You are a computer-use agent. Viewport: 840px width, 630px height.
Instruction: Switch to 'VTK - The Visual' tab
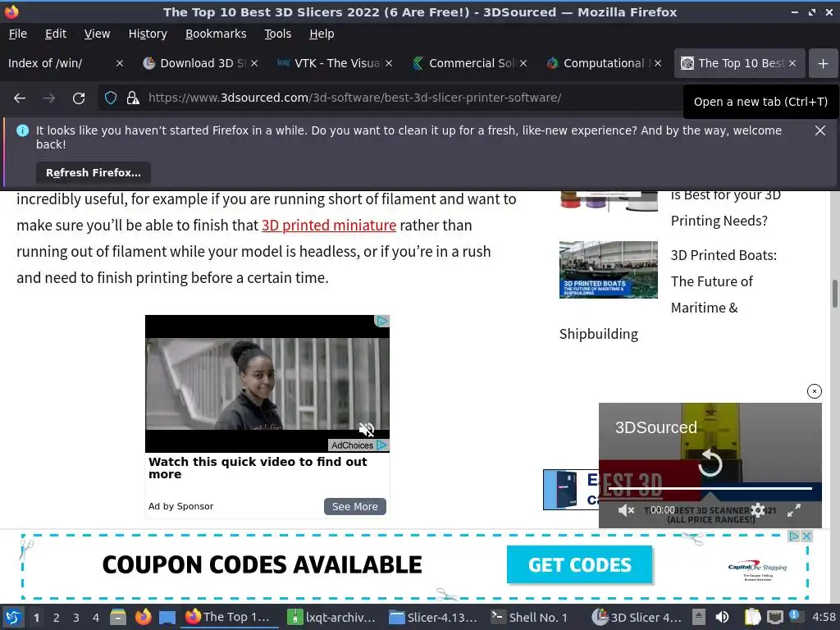[x=328, y=63]
